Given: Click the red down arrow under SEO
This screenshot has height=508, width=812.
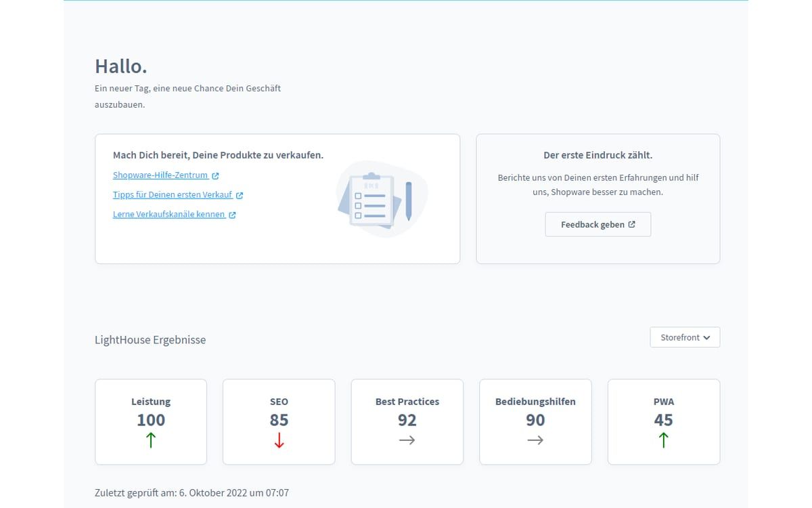Looking at the screenshot, I should click(x=279, y=440).
